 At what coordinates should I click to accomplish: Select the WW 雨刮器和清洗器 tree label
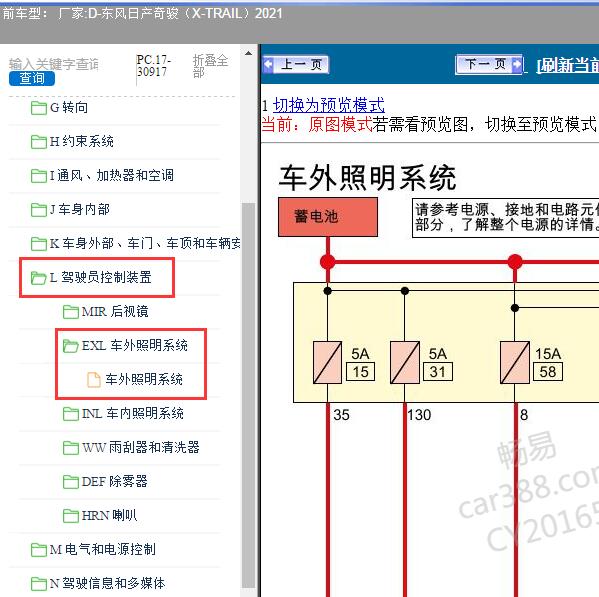pyautogui.click(x=141, y=448)
